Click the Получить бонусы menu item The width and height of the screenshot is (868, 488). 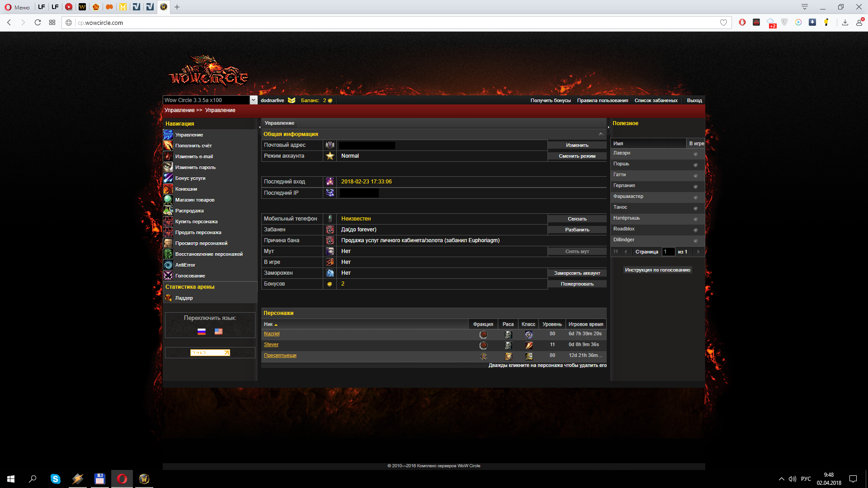click(550, 100)
